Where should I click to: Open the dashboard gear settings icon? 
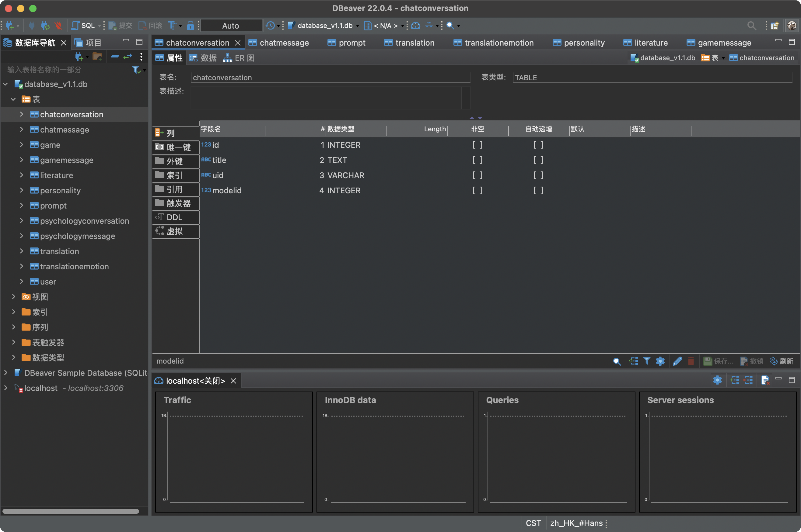click(x=717, y=380)
